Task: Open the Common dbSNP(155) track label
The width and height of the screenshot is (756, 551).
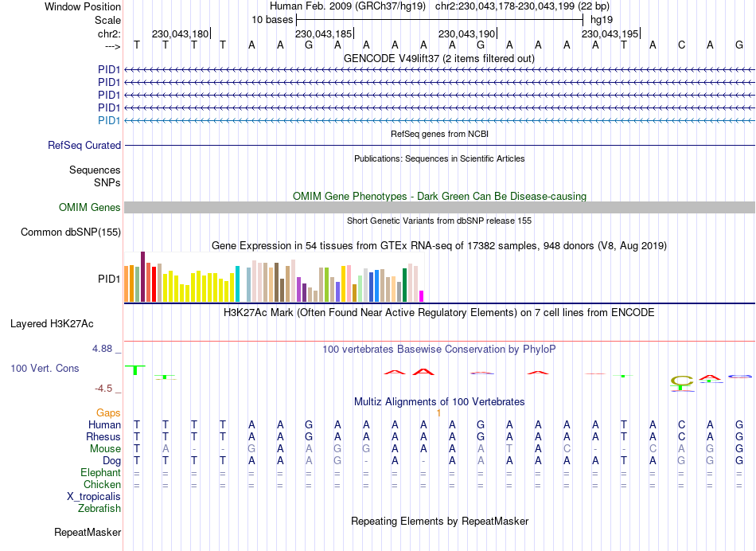Action: [x=71, y=232]
